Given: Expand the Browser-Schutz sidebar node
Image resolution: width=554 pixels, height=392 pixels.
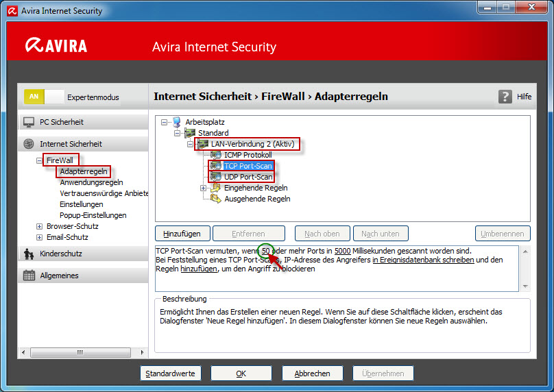Looking at the screenshot, I should [x=39, y=226].
